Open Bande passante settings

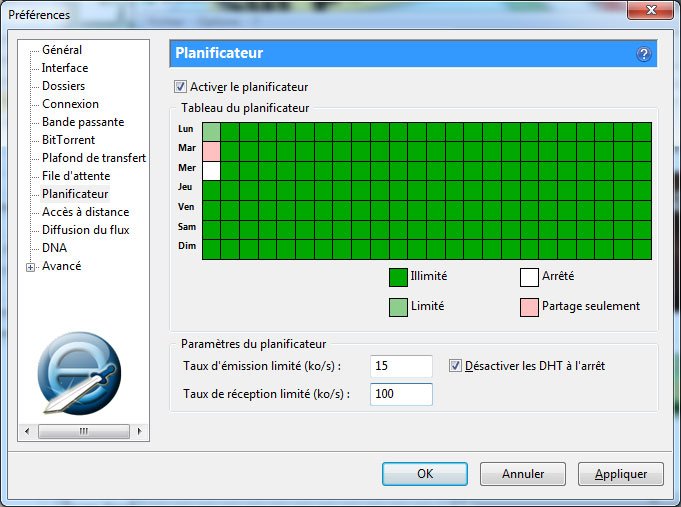point(83,122)
